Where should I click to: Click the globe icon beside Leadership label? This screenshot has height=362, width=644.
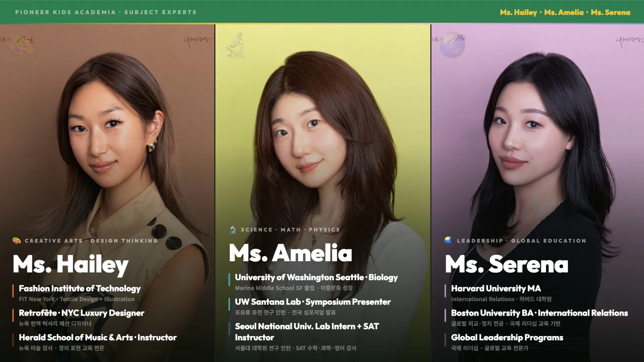pos(448,240)
